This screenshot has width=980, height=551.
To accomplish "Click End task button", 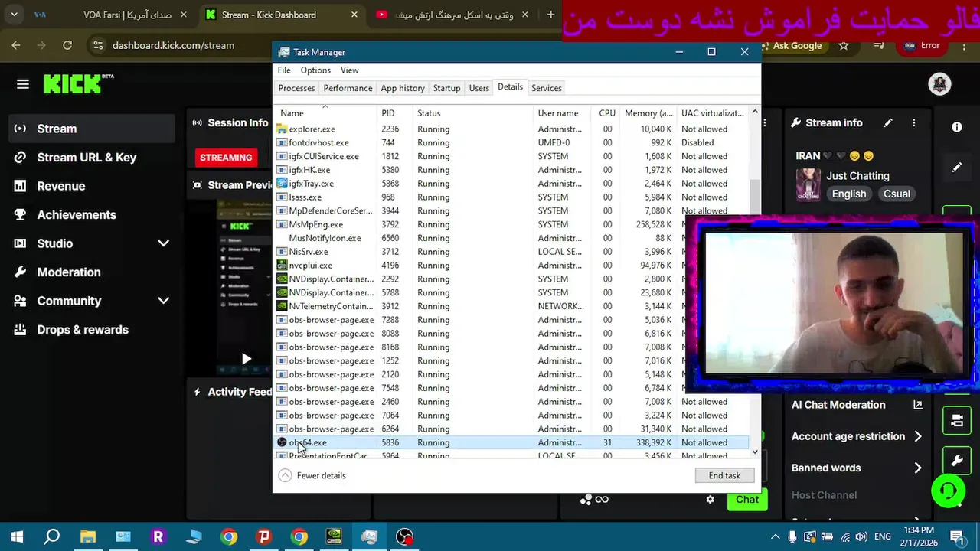I will (x=724, y=475).
